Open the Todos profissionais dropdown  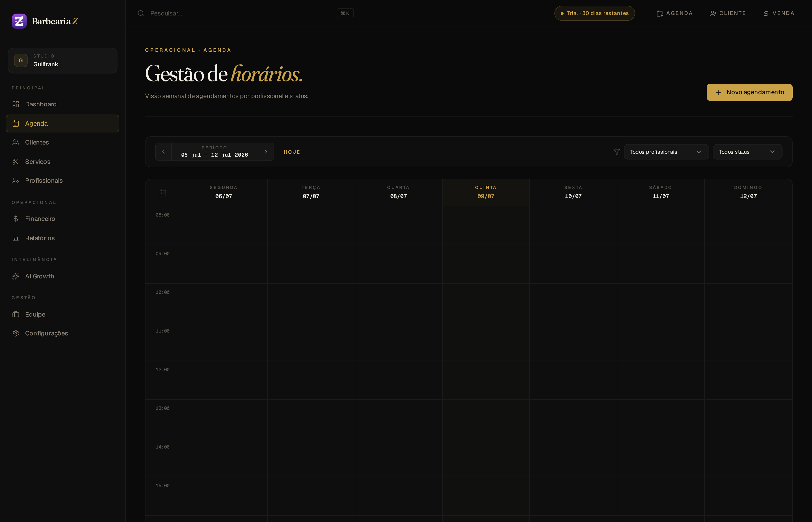(x=666, y=152)
